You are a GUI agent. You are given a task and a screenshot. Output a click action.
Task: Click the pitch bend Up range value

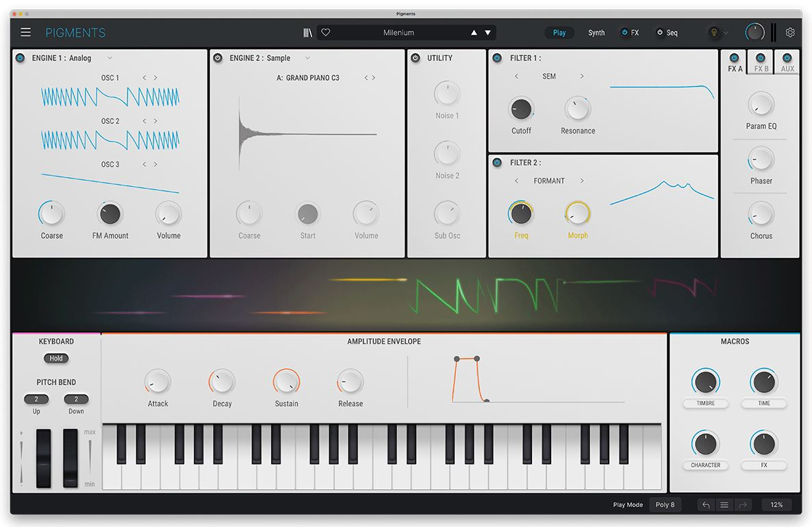point(36,399)
